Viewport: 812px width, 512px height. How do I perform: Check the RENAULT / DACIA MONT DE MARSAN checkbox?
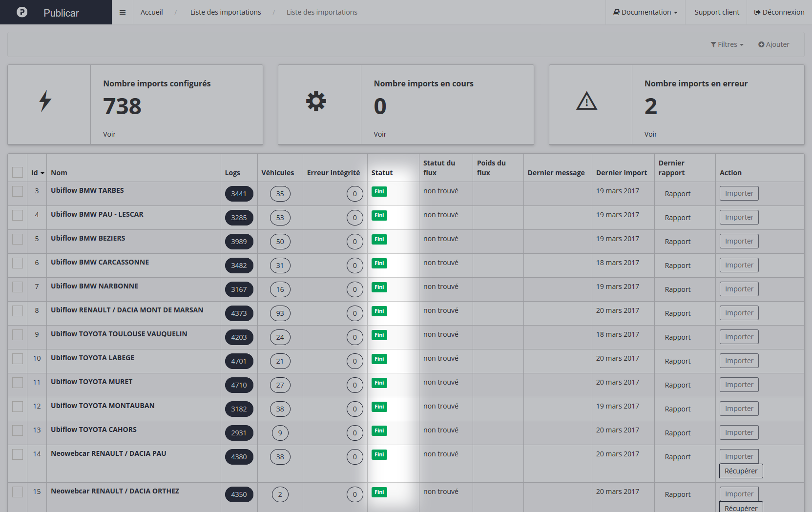click(x=18, y=310)
